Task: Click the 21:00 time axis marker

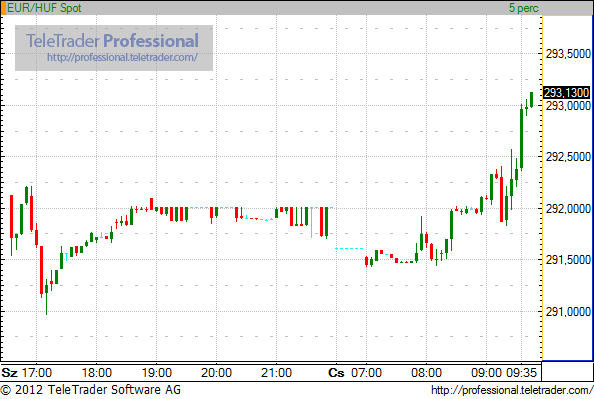Action: click(276, 373)
